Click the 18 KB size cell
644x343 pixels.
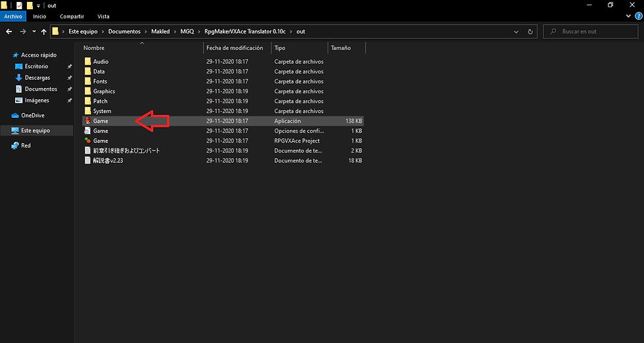[x=356, y=160]
